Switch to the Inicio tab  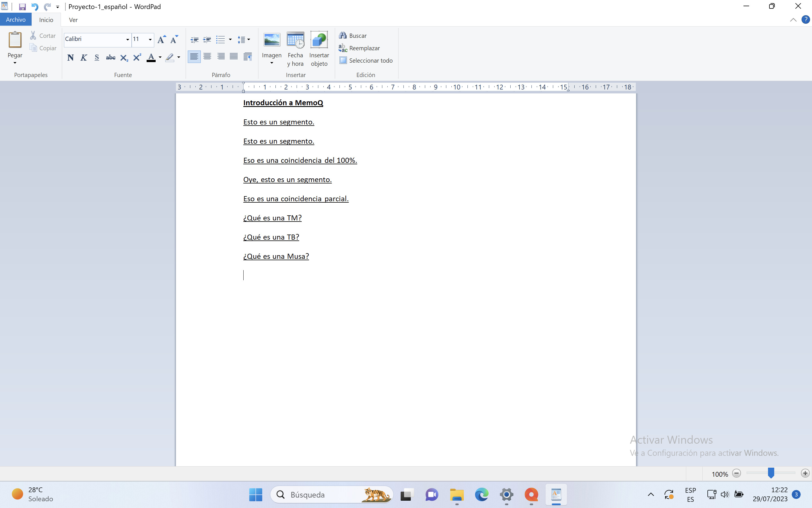click(46, 20)
